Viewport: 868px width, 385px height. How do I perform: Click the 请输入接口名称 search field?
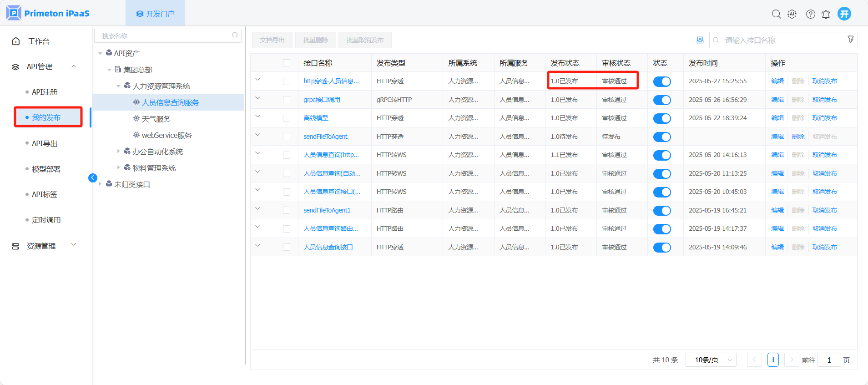(x=781, y=40)
